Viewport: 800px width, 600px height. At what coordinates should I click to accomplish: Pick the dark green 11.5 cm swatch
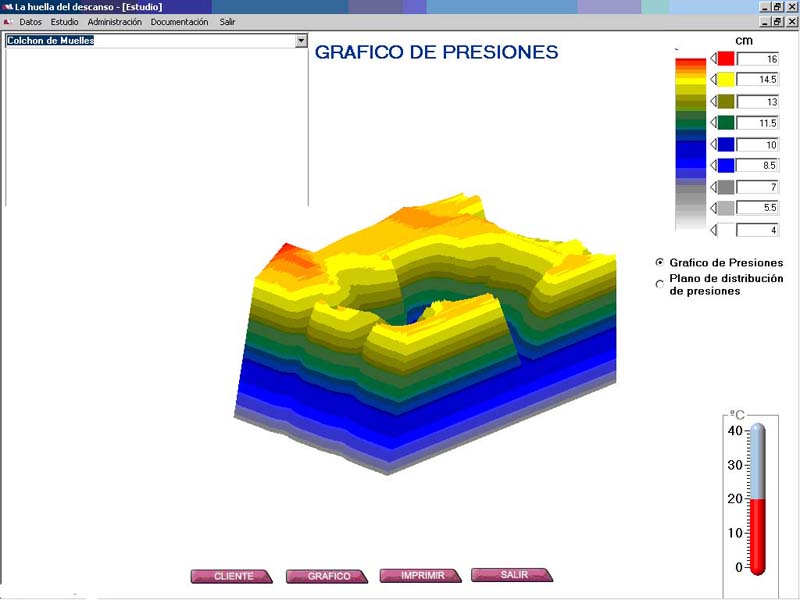(x=726, y=123)
